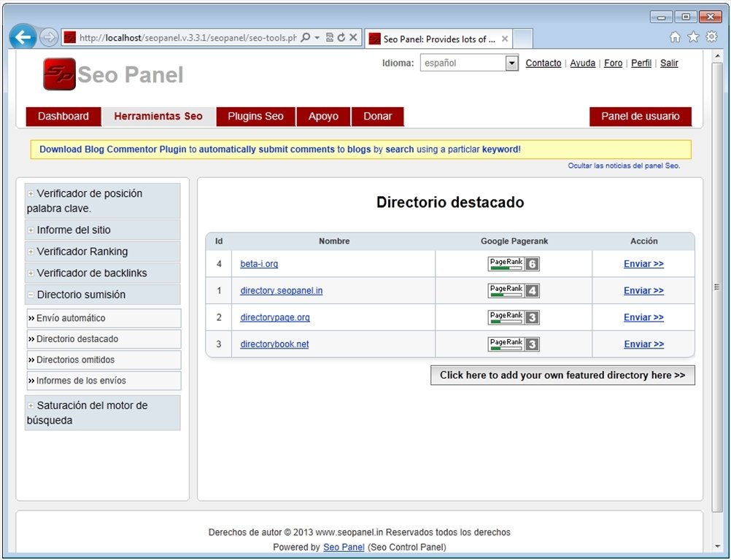Viewport: 731px width, 560px height.
Task: Click Enviar >> for directorybook.net
Action: pos(643,344)
